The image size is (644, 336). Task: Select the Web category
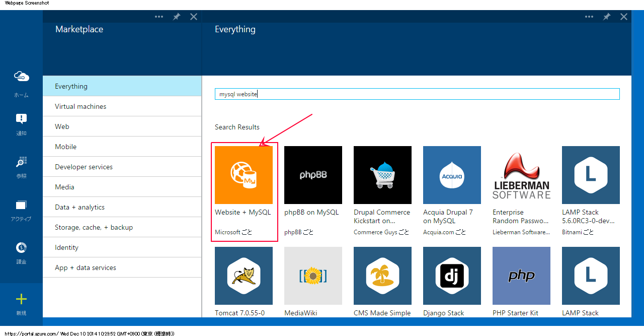[122, 126]
